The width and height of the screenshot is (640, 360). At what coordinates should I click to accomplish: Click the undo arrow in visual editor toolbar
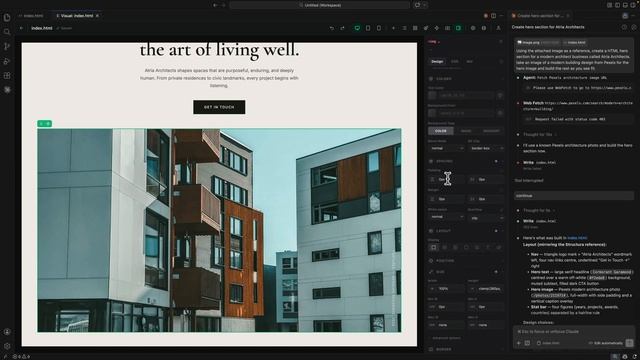(332, 28)
